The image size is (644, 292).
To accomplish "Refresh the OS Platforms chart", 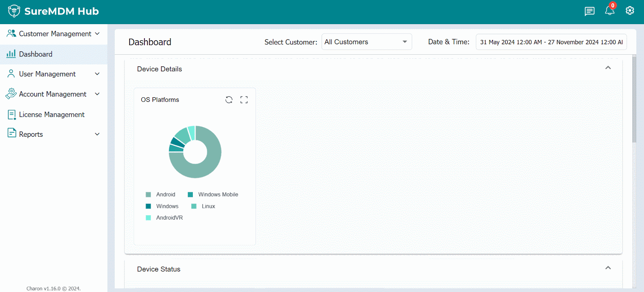I will [x=229, y=100].
